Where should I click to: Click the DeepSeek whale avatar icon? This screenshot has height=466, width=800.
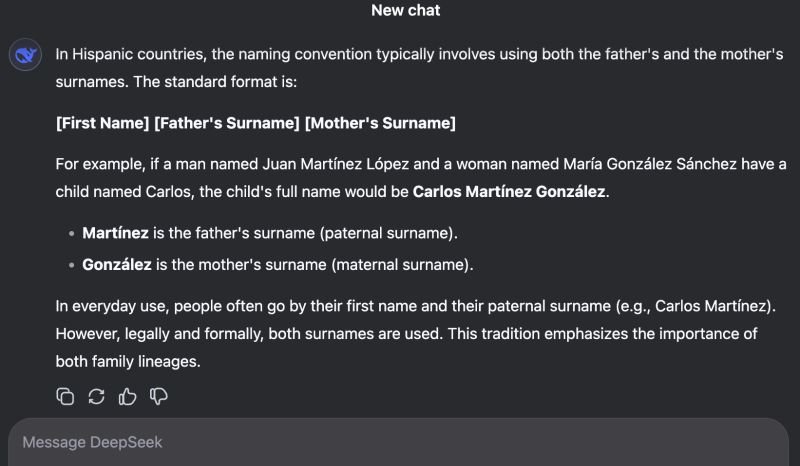[x=25, y=55]
